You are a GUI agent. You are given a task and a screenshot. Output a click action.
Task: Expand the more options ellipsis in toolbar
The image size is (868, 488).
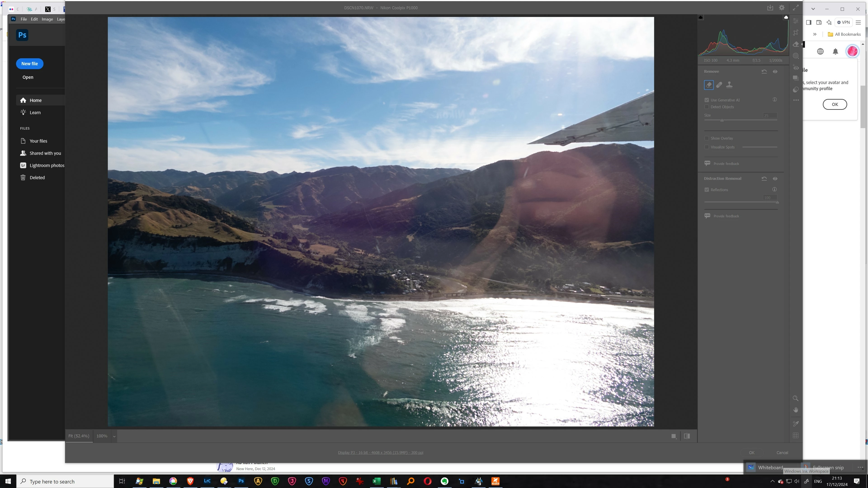coord(796,100)
